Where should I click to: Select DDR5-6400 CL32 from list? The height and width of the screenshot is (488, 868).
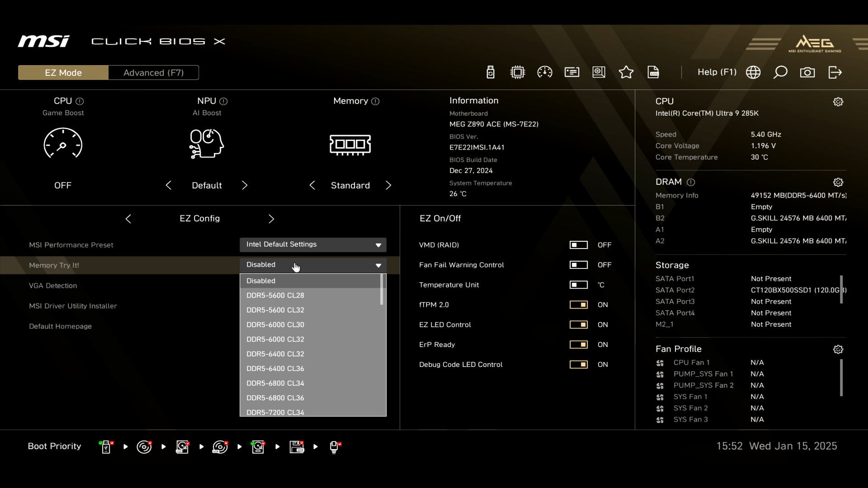(275, 354)
